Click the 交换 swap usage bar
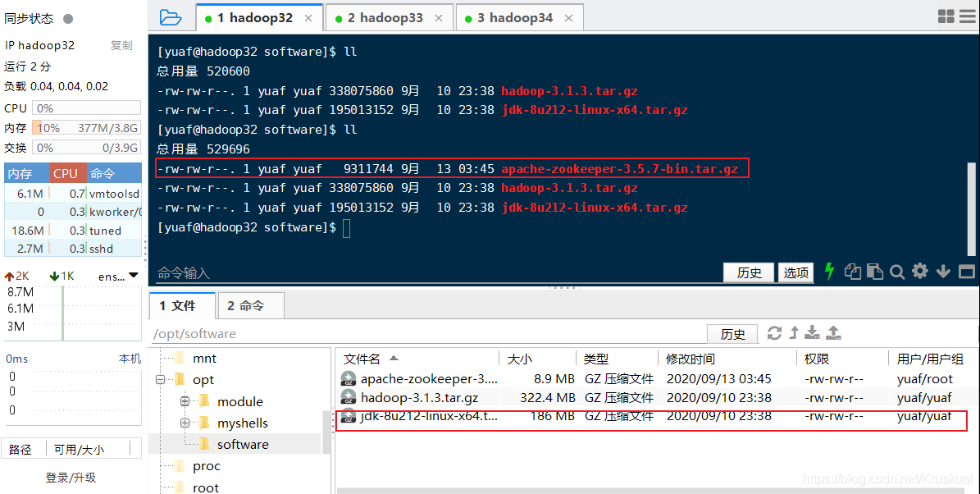 (x=86, y=148)
